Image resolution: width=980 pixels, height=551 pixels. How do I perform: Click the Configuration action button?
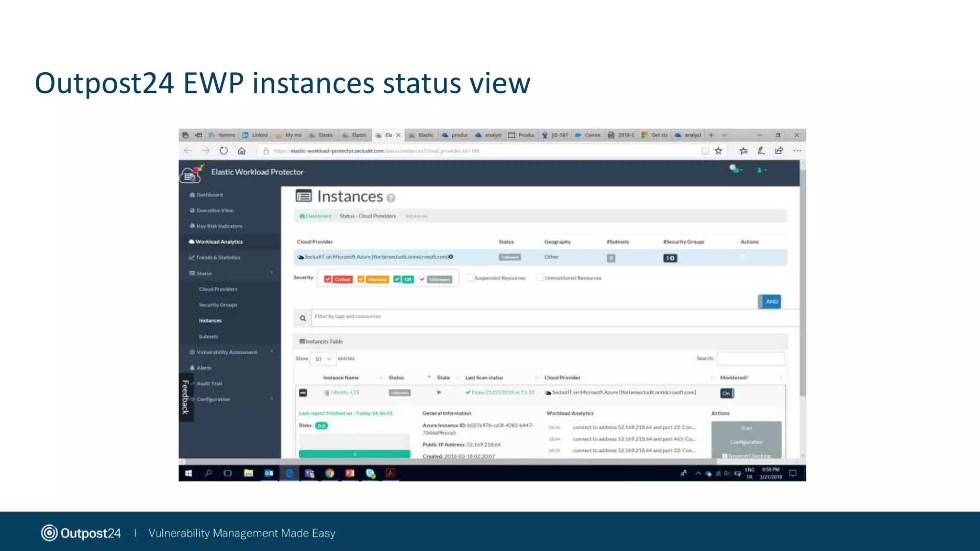[x=746, y=442]
